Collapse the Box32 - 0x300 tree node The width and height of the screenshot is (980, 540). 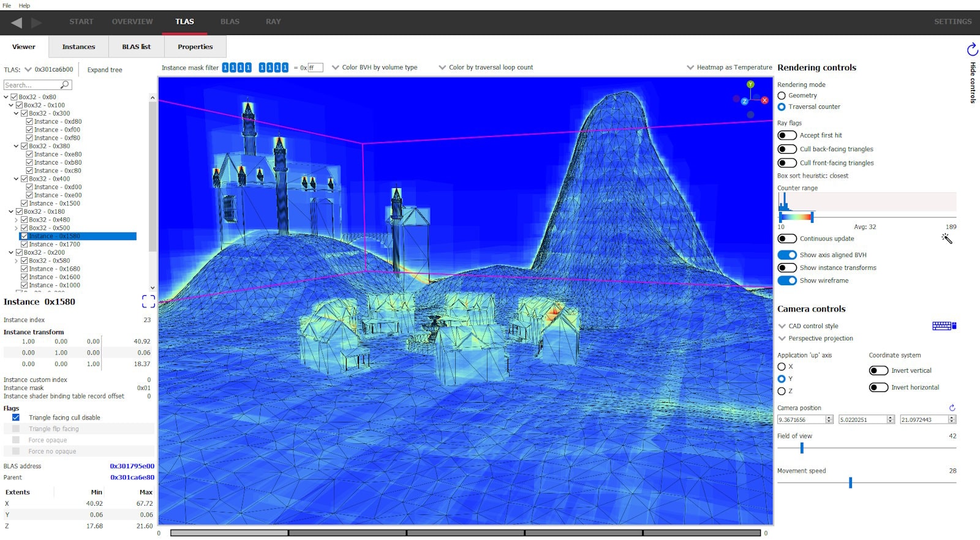[17, 113]
